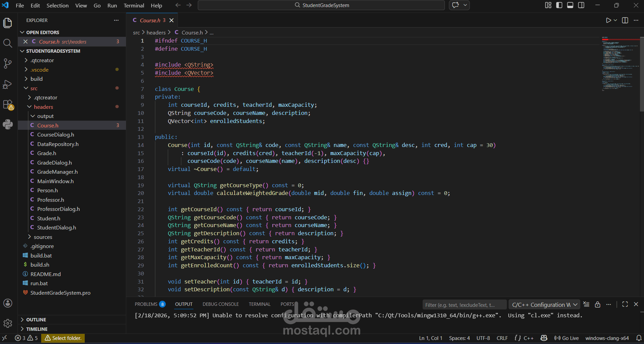Image resolution: width=644 pixels, height=344 pixels.
Task: Open the Terminal menu
Action: click(x=134, y=5)
